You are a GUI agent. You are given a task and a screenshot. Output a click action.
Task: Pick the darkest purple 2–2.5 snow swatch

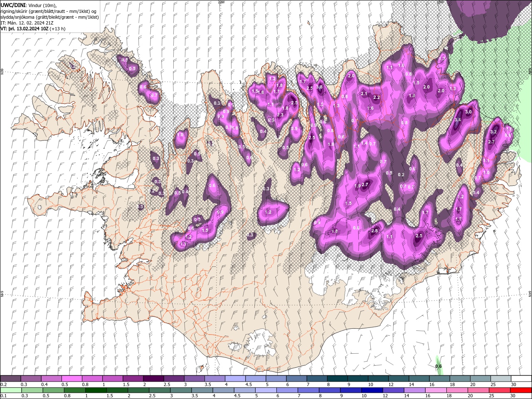click(153, 379)
